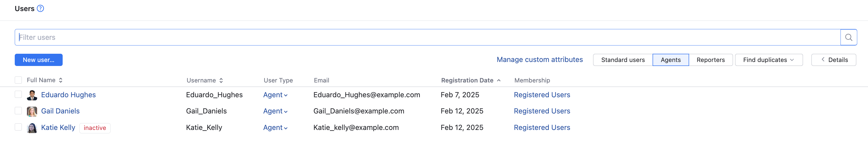The image size is (868, 149).
Task: Open Manage custom attributes link
Action: 539,59
